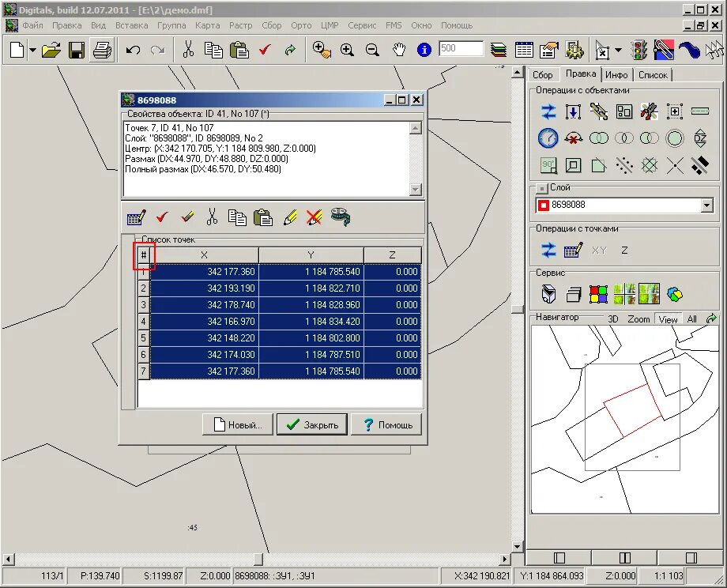This screenshot has height=588, width=727.
Task: Open the Карта menu
Action: point(207,25)
